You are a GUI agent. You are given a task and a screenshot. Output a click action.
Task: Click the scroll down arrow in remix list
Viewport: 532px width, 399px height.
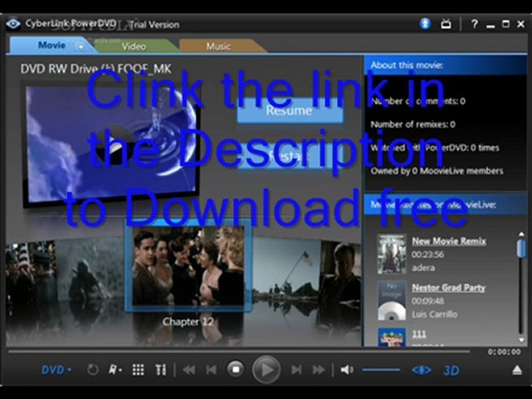(x=521, y=340)
